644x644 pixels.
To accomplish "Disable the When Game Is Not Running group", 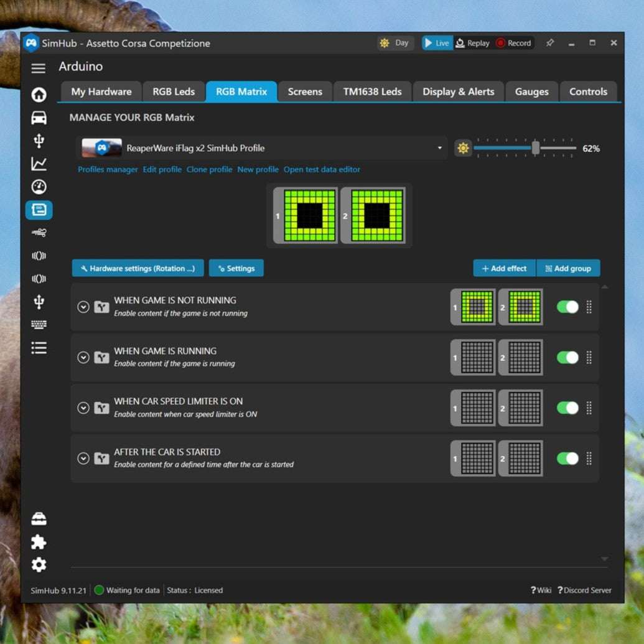I will [x=567, y=307].
